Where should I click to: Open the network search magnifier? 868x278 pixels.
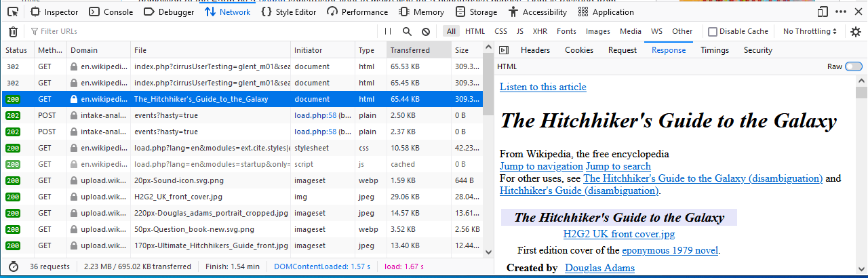(407, 31)
